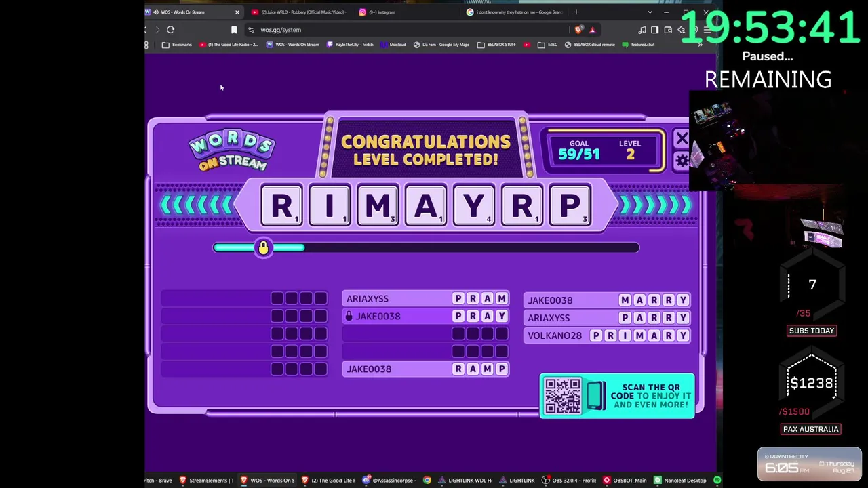Click the ARIAXYSS PRAM word row
This screenshot has width=868, height=488.
[426, 299]
